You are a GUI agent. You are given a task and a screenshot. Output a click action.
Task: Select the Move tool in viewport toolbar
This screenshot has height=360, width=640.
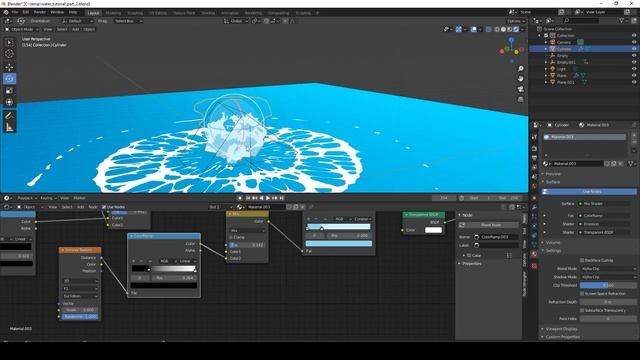click(9, 67)
